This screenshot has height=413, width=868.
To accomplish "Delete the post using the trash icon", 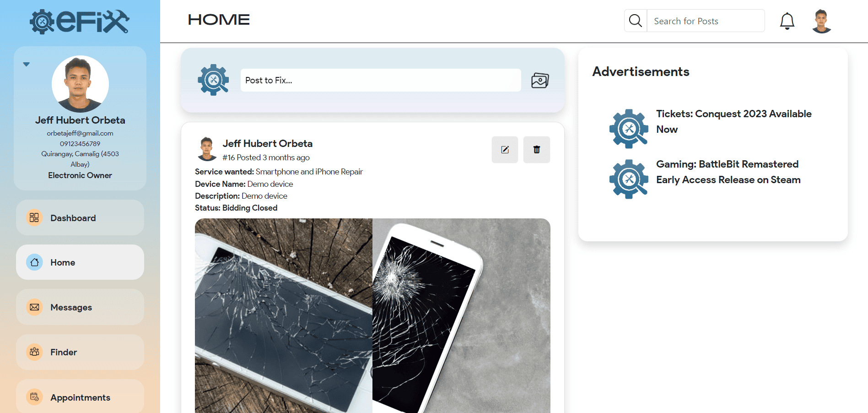I will click(537, 150).
